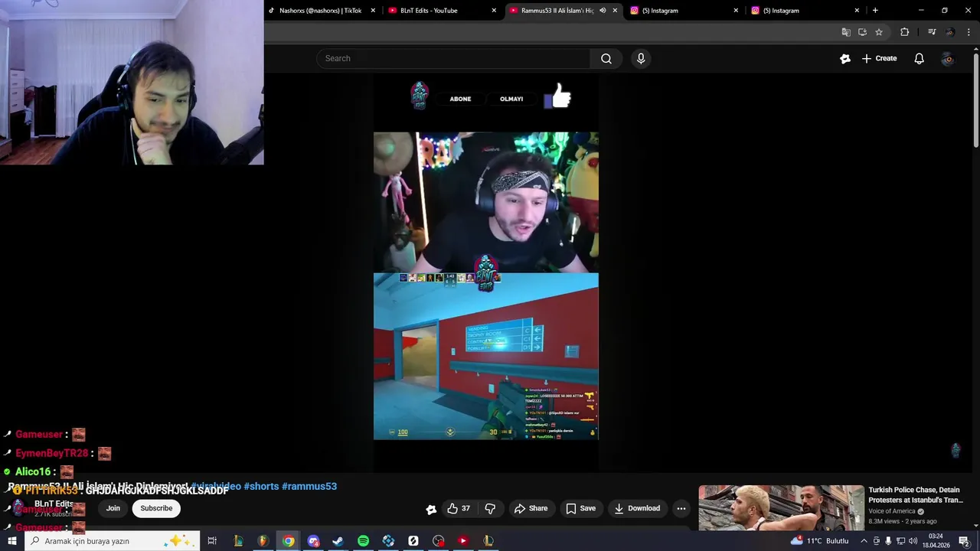Dislike the video
The height and width of the screenshot is (551, 980).
(x=490, y=508)
